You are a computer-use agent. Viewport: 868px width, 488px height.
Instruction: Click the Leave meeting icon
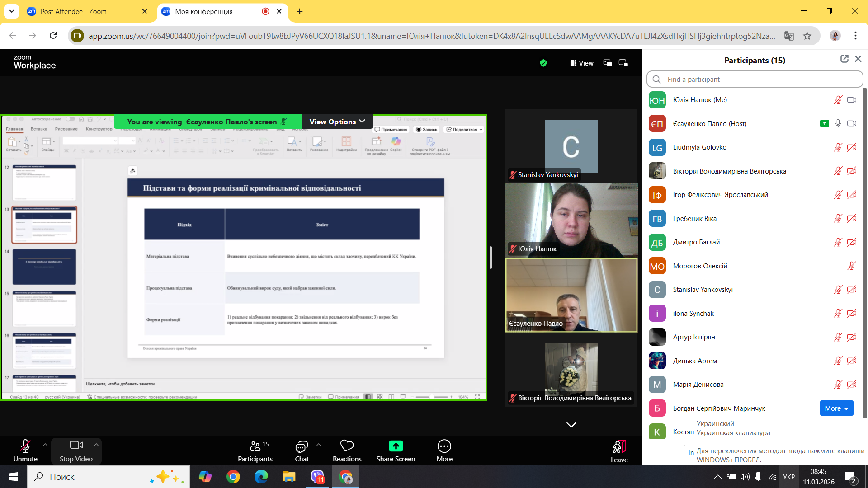[619, 447]
